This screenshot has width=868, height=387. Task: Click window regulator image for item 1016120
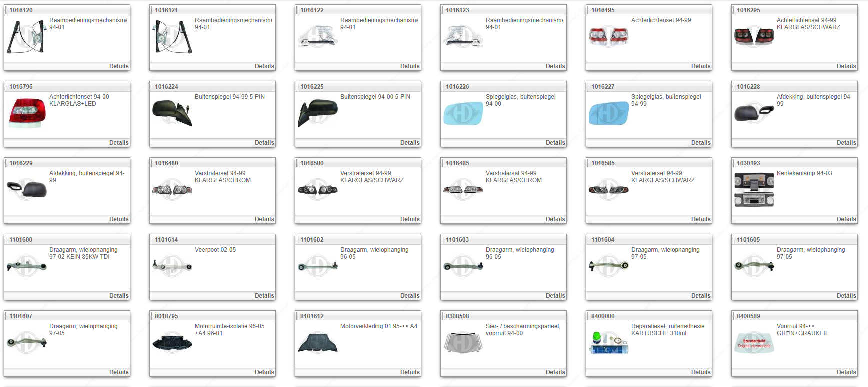[25, 37]
